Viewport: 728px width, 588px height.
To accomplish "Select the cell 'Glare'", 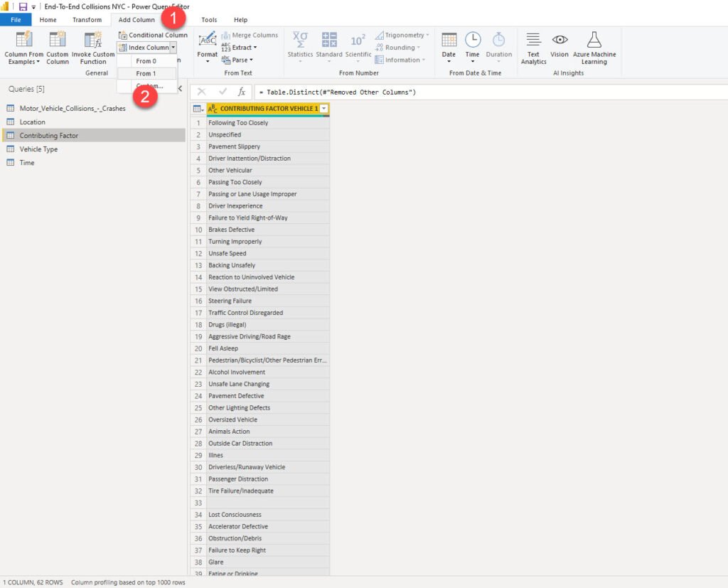I will pyautogui.click(x=268, y=562).
